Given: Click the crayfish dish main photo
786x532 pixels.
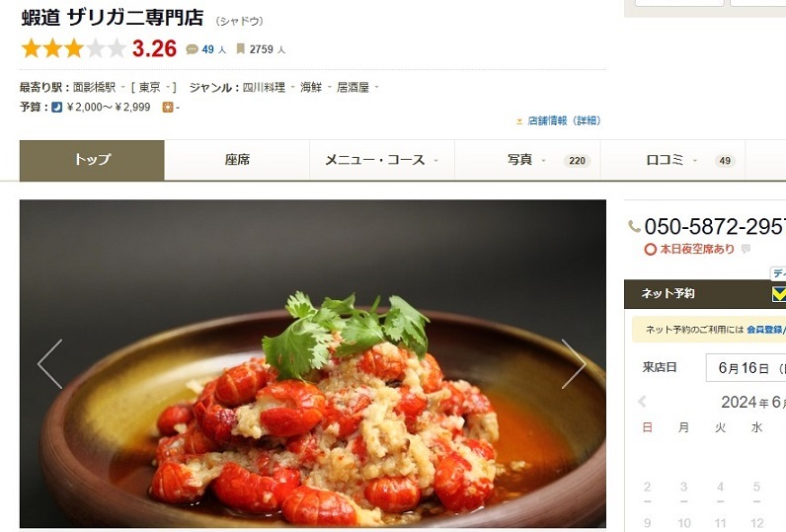Looking at the screenshot, I should click(x=313, y=363).
